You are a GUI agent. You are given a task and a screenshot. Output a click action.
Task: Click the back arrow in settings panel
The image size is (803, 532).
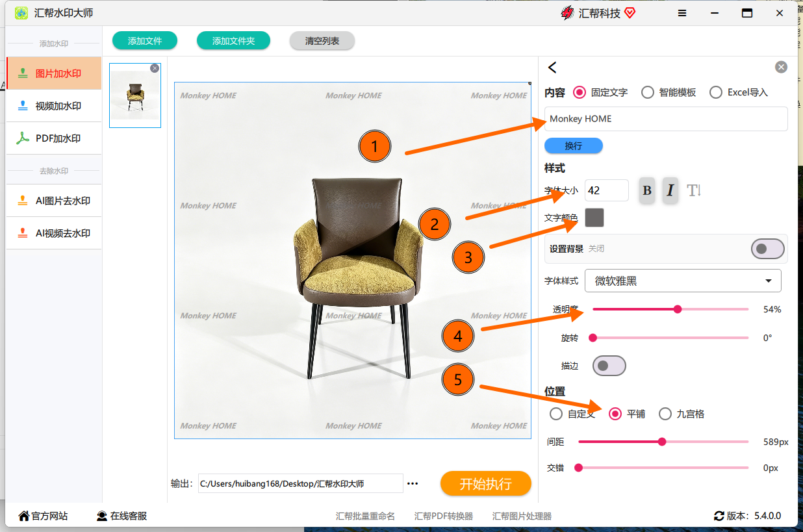552,67
